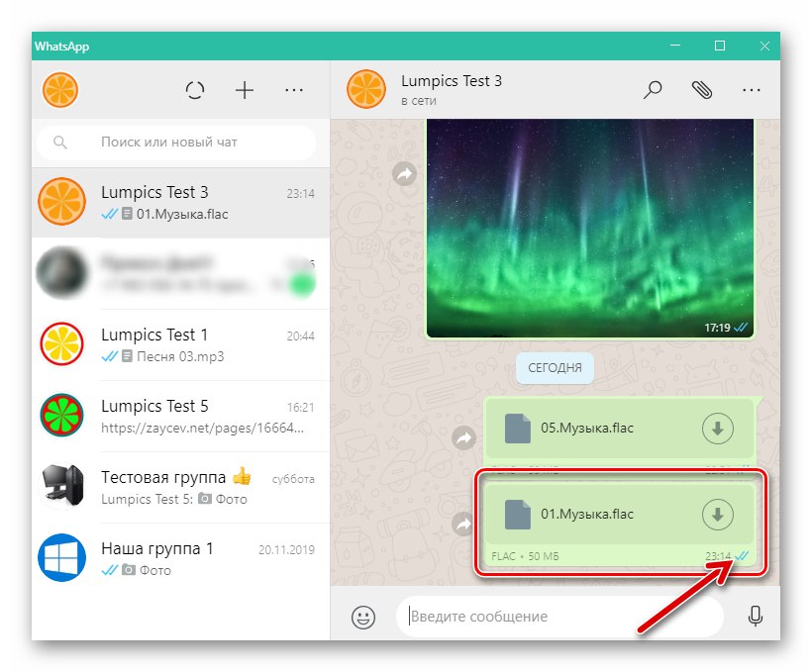Open Lumpics Test 3 chat in the list
Image resolution: width=812 pixels, height=672 pixels.
click(x=180, y=203)
